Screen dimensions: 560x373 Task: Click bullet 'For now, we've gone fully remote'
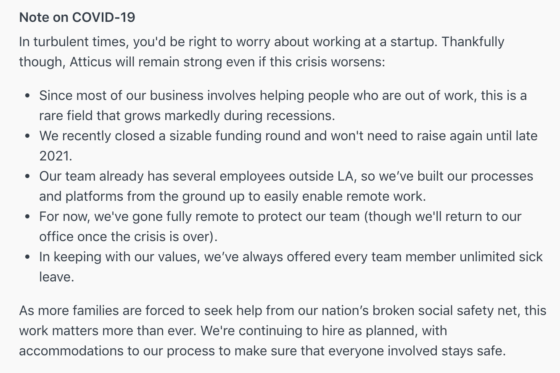tap(280, 227)
